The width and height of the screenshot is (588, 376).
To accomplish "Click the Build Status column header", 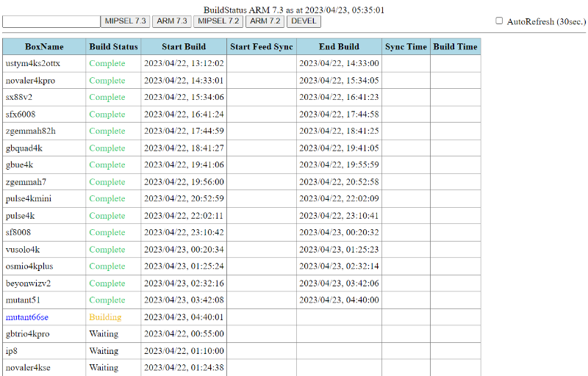I will 113,47.
